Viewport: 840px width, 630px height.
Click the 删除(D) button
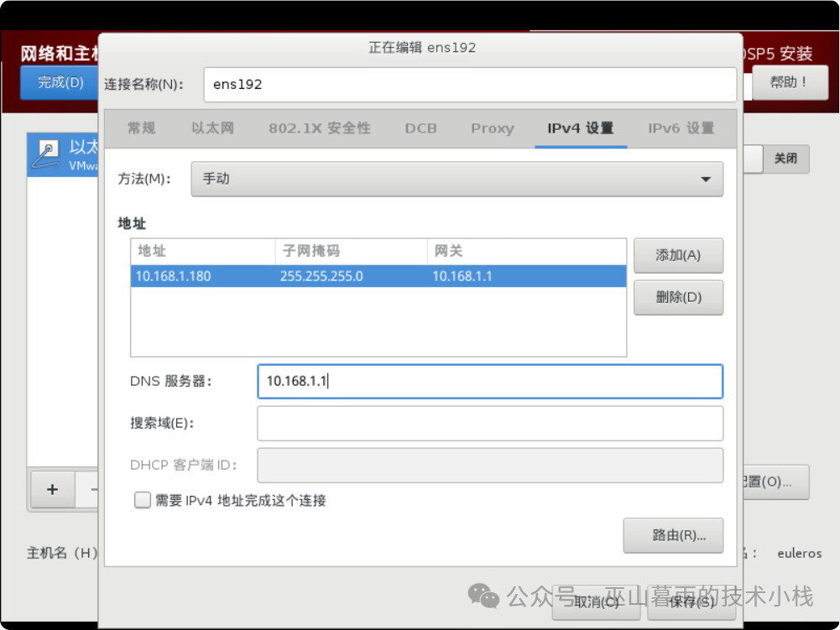pos(678,297)
